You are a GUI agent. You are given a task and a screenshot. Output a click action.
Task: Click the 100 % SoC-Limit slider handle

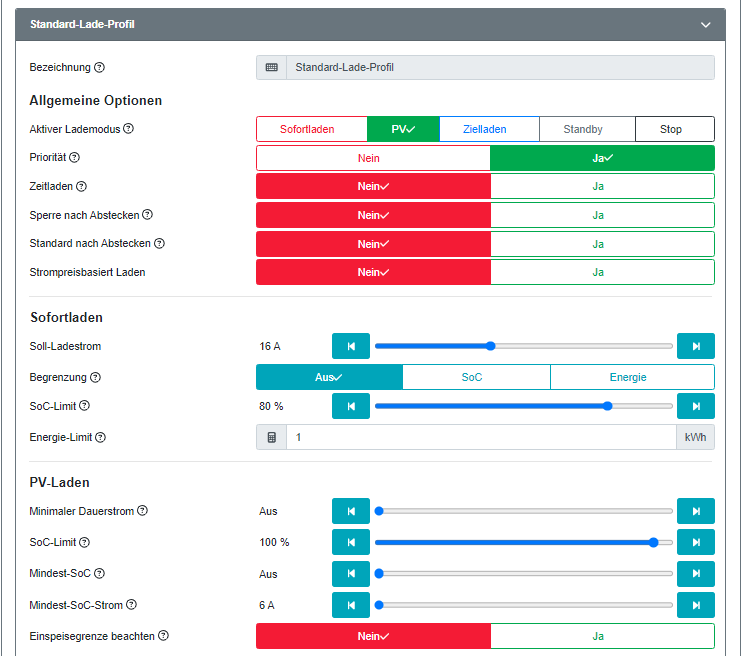654,542
